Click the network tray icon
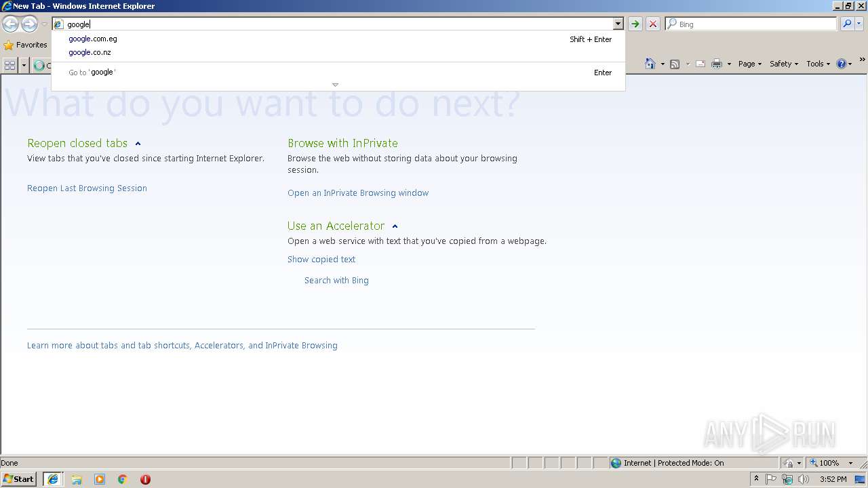868x488 pixels. 787,479
